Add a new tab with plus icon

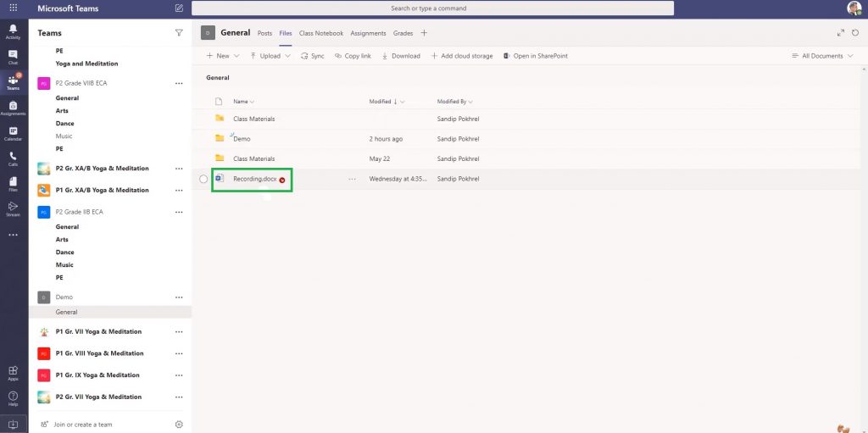click(x=424, y=33)
